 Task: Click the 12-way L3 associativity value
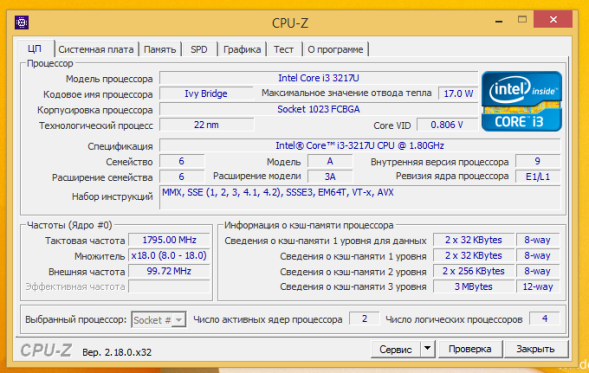point(538,287)
